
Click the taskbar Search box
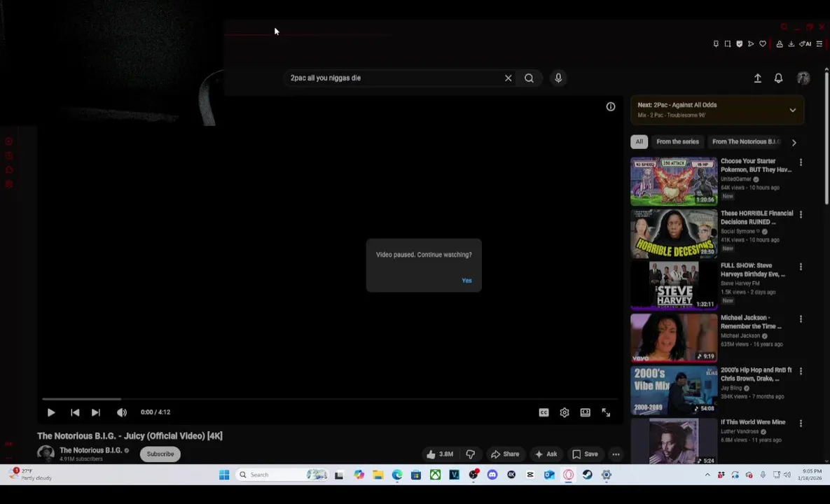tap(283, 475)
